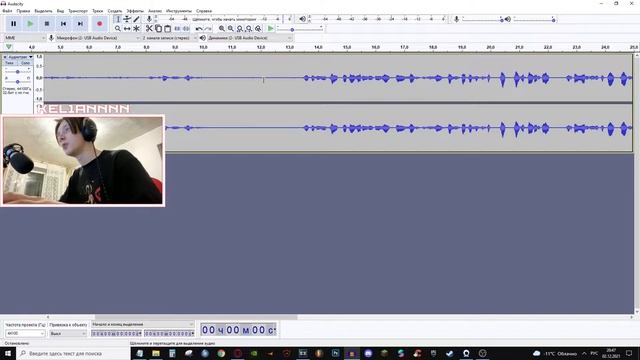Open the Анализ menu
This screenshot has height=360, width=640.
click(155, 11)
